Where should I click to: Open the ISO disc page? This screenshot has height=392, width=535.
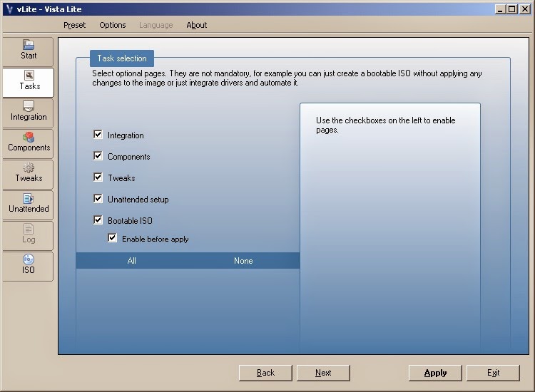(28, 267)
